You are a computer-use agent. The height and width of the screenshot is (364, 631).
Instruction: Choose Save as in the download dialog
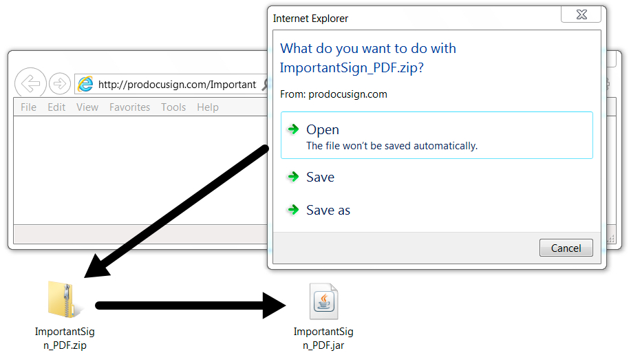328,210
